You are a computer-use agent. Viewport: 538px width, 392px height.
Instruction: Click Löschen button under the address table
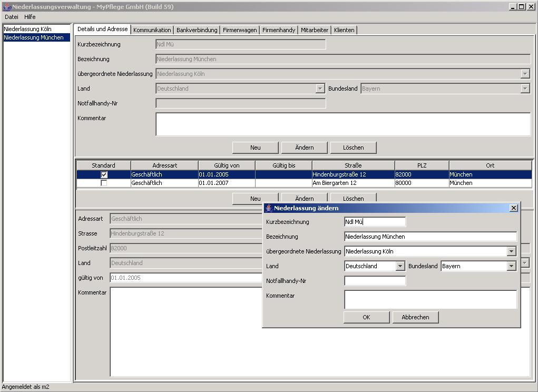pos(354,198)
